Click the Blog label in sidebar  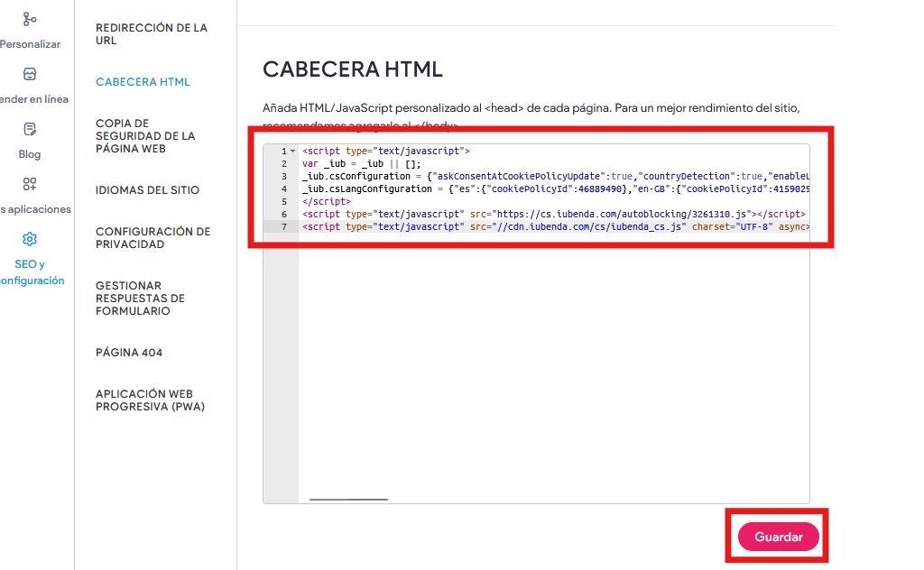[30, 154]
